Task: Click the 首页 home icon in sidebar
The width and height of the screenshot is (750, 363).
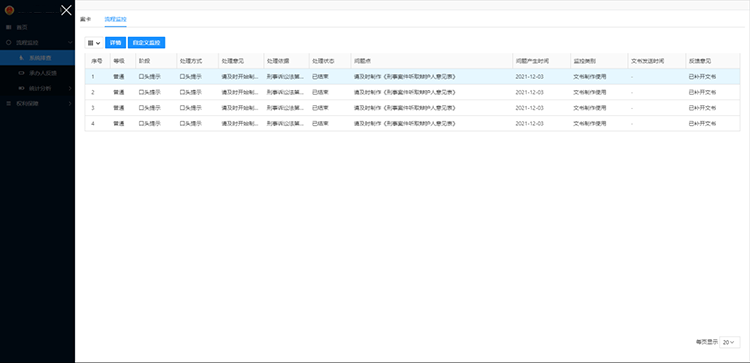Action: [9, 27]
